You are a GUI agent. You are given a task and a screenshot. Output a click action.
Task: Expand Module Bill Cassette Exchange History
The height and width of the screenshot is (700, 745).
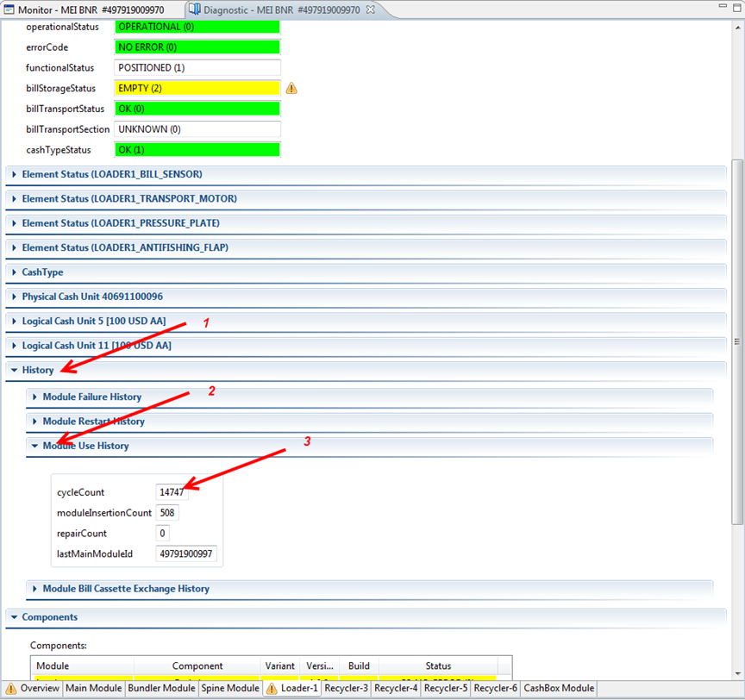(x=35, y=589)
